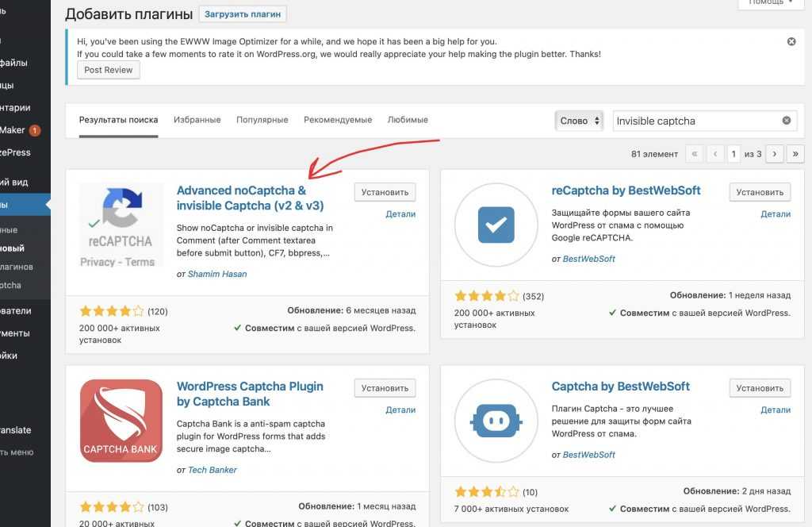Click the Captcha by BestWebSoft robot icon
The width and height of the screenshot is (812, 527).
(496, 421)
